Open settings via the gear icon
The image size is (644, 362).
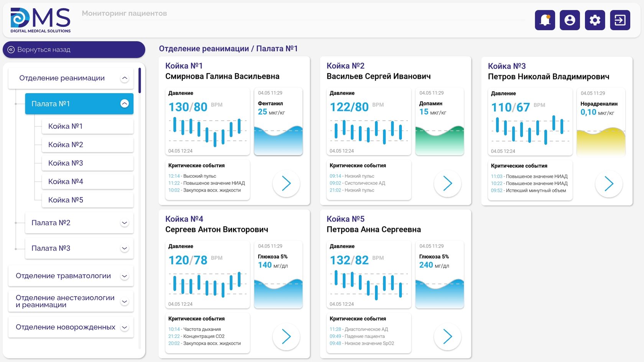pyautogui.click(x=595, y=20)
